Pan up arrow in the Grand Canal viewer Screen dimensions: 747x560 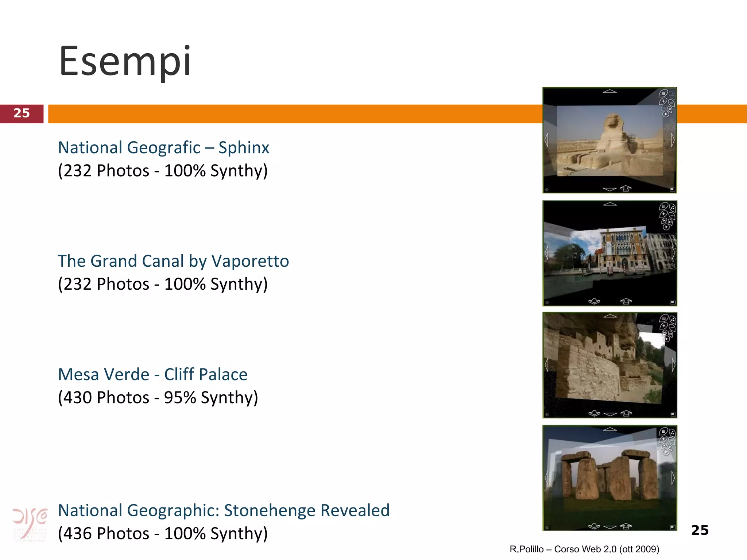coord(609,204)
